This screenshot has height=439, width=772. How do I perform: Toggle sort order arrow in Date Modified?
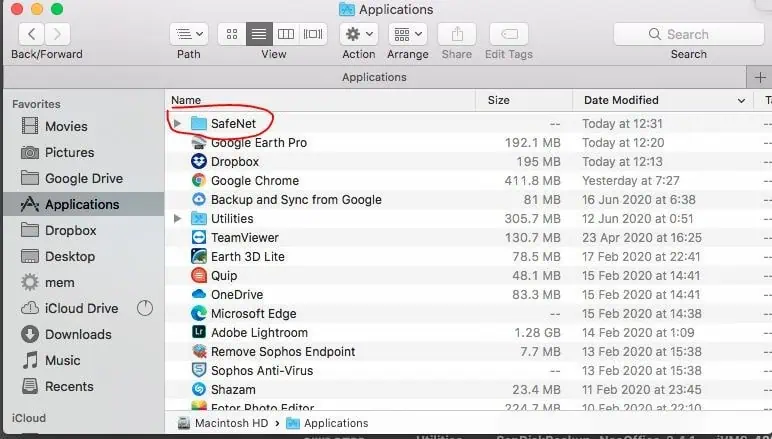coord(741,100)
